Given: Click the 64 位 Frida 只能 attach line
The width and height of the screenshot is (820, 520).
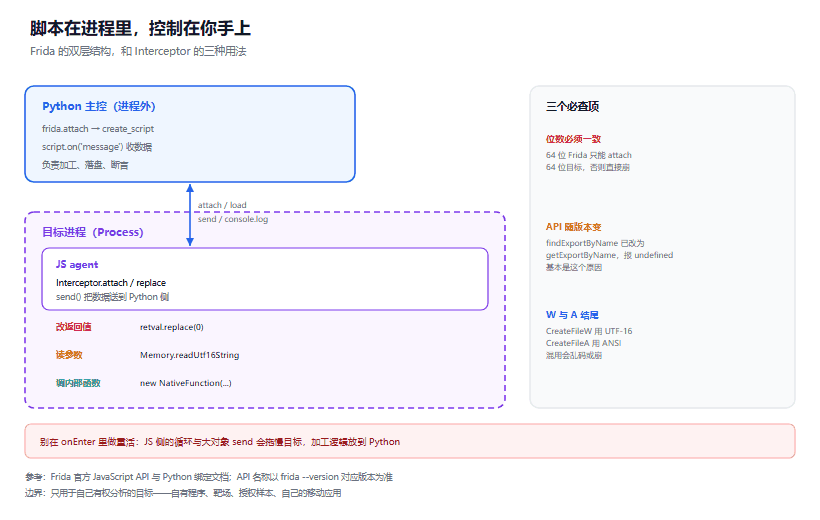Looking at the screenshot, I should click(x=589, y=155).
